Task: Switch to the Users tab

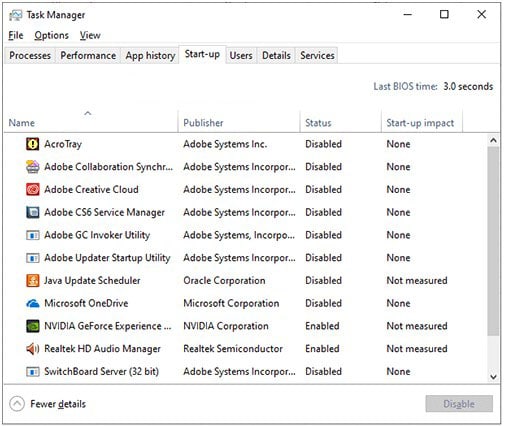Action: pyautogui.click(x=241, y=55)
